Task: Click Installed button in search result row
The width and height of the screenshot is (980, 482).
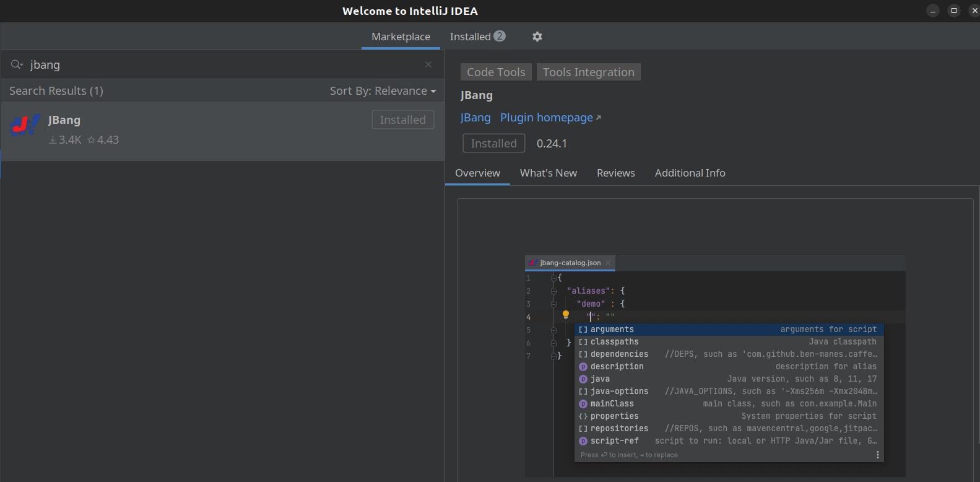Action: point(403,120)
